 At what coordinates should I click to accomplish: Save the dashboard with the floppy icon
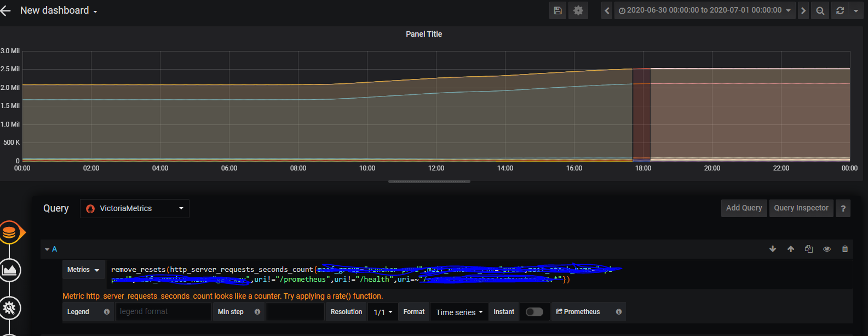pyautogui.click(x=557, y=10)
